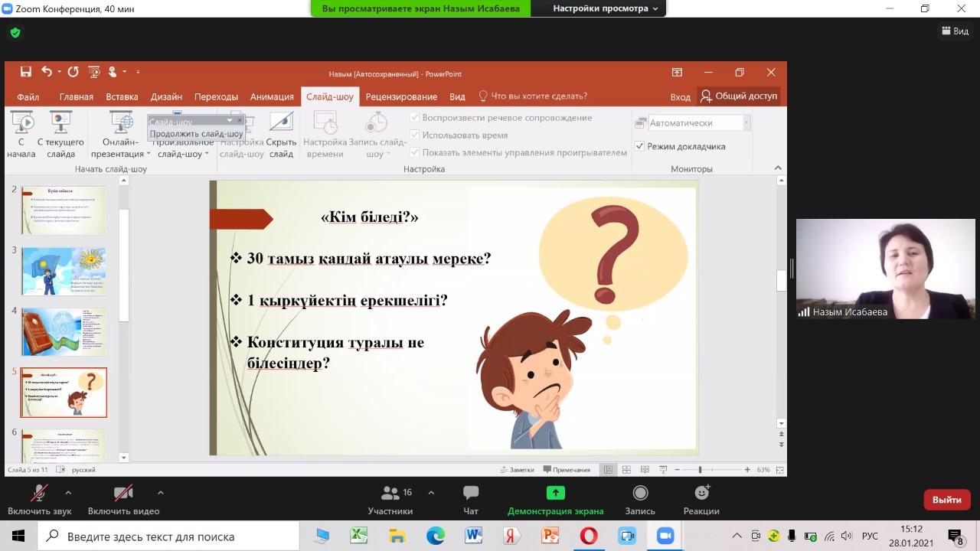Screen dimensions: 980x551
Task: Toggle the Use Timings (Использовать время) checkbox
Action: 415,135
